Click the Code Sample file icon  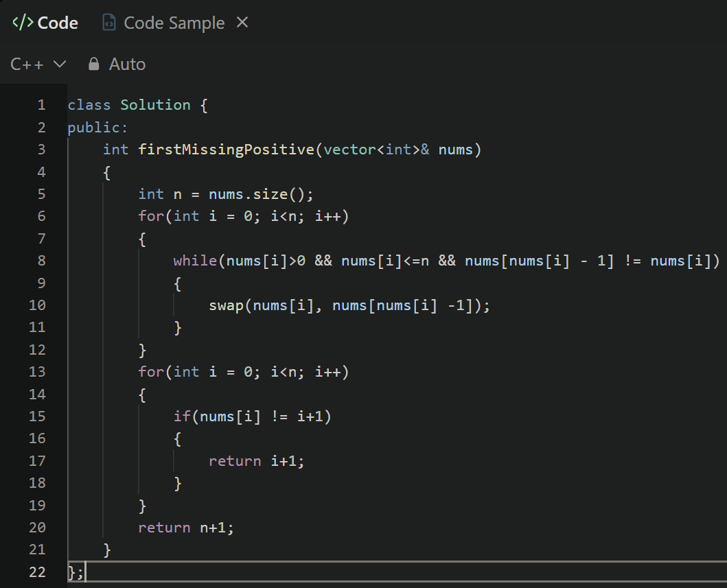pyautogui.click(x=109, y=23)
